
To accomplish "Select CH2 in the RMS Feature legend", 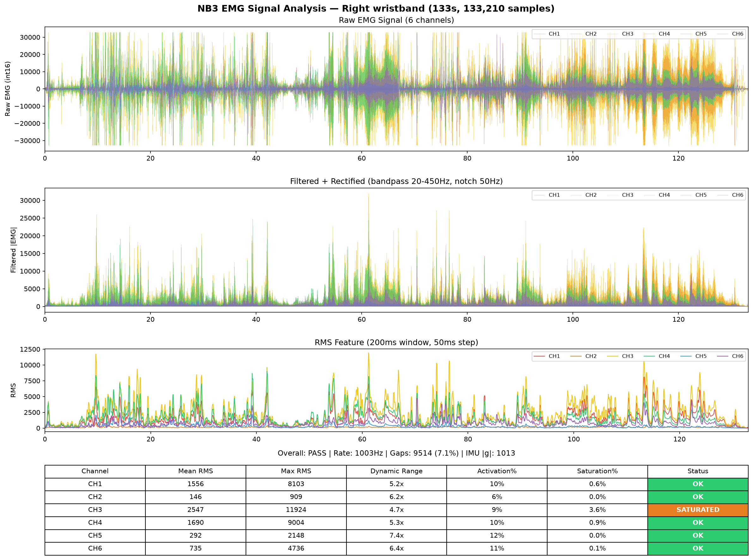I will pos(583,356).
